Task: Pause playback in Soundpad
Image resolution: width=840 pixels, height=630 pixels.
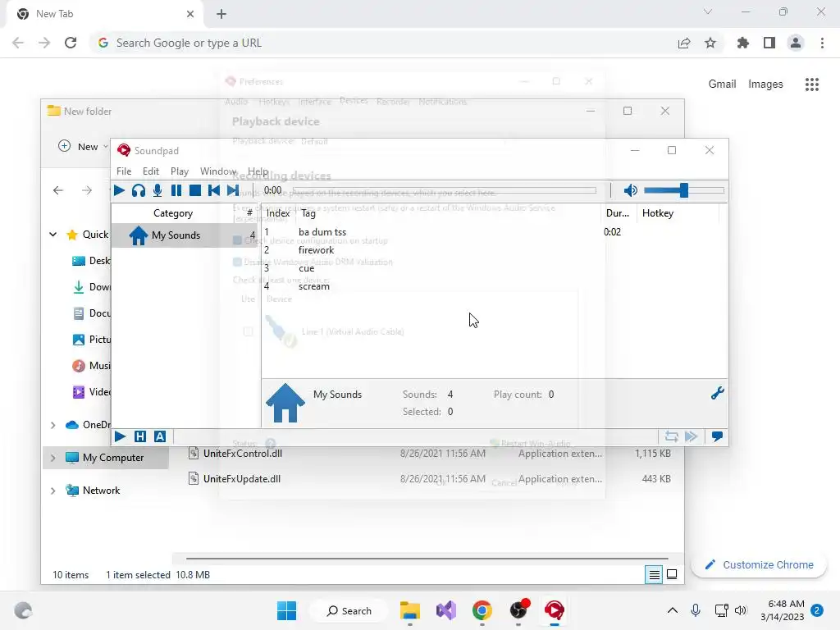Action: click(176, 190)
